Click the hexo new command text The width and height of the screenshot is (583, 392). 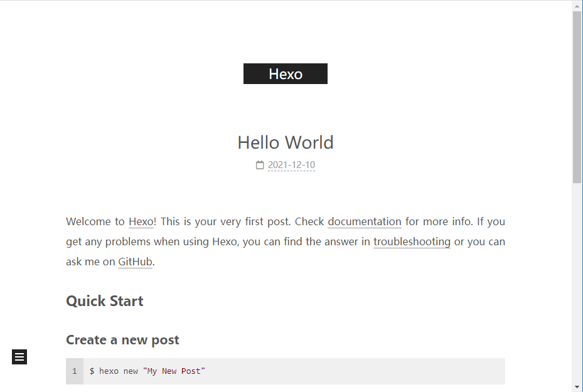tap(119, 371)
